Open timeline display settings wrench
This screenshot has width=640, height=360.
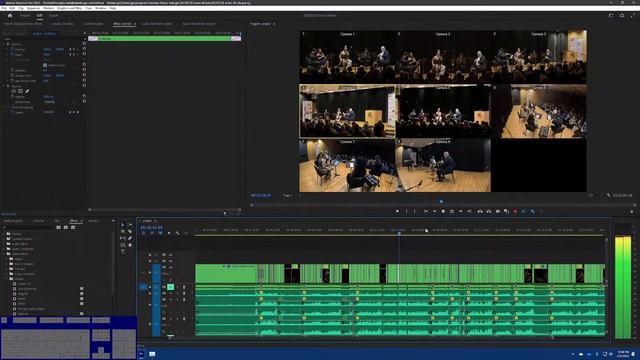pos(178,233)
